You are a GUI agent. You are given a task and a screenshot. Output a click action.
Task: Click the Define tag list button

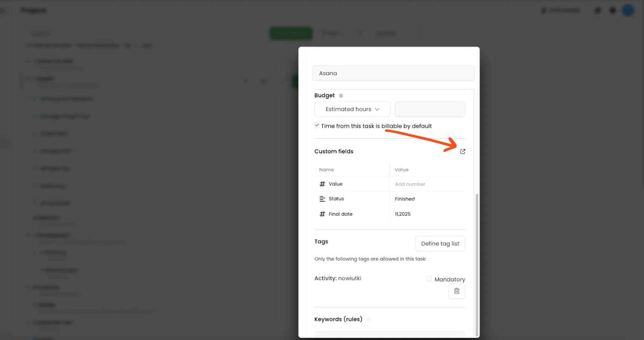click(440, 244)
